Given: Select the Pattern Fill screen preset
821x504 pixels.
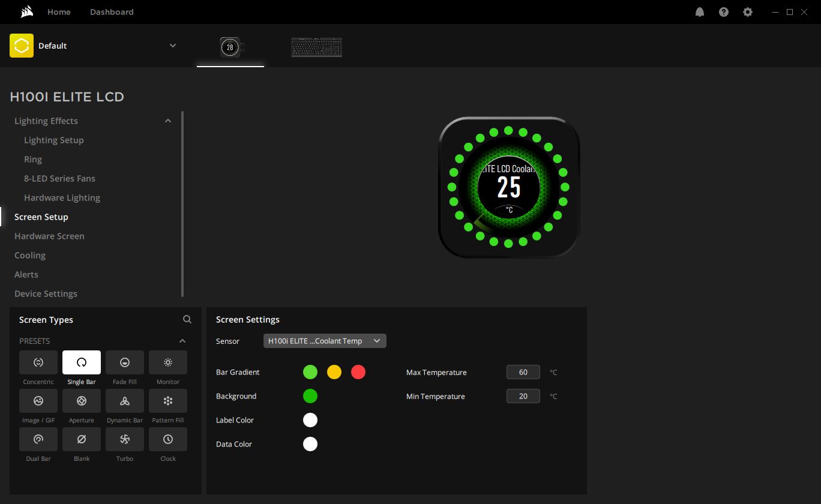Looking at the screenshot, I should [168, 401].
